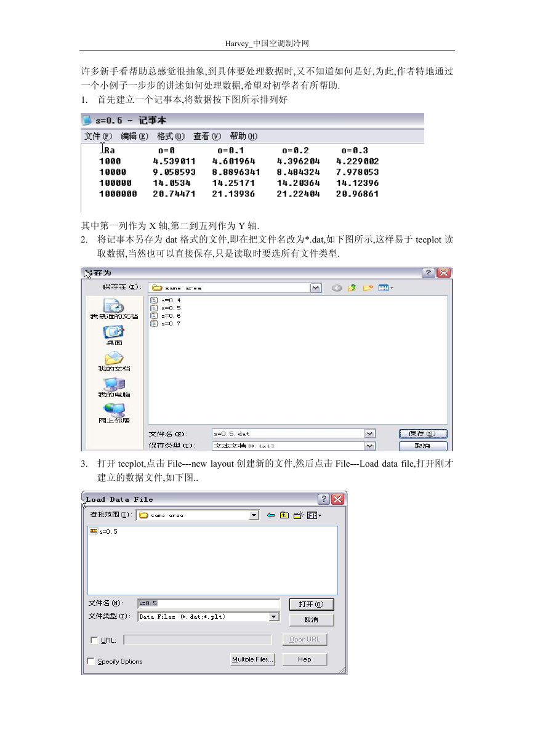Open 桌面 in Save As sidebar
This screenshot has height=756, width=535.
(x=114, y=336)
